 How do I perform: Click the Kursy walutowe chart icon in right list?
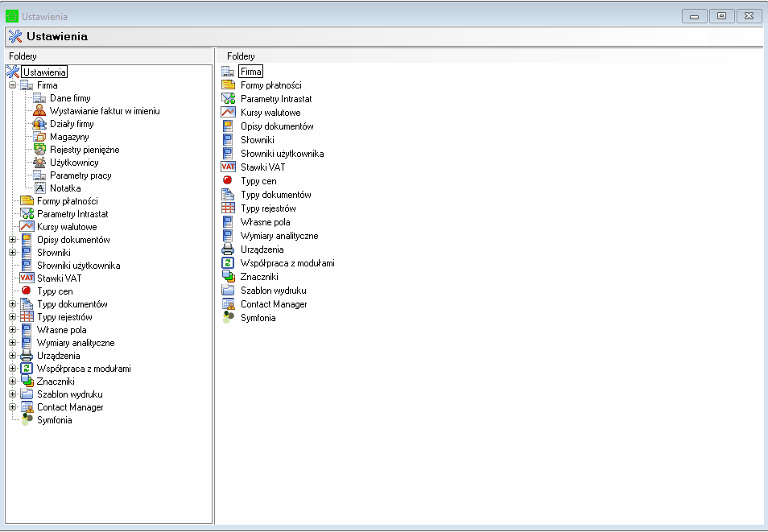[x=228, y=113]
